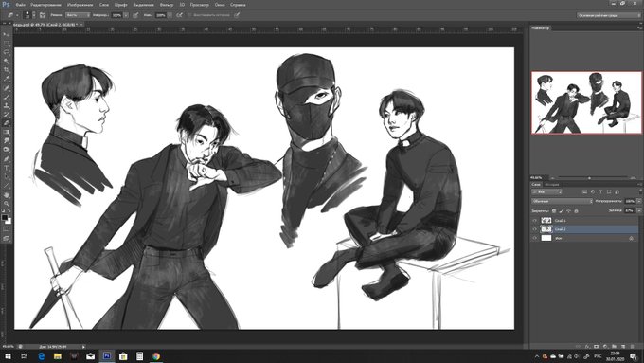The image size is (644, 363).
Task: Toggle pressure for opacity icon
Action: point(135,15)
